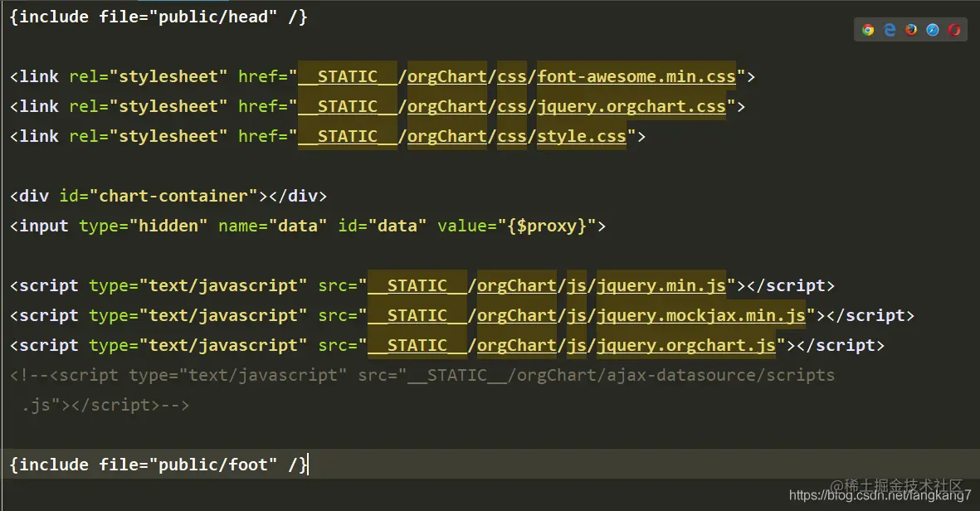Click __STATIC__ in the font-awesome link line

[348, 77]
